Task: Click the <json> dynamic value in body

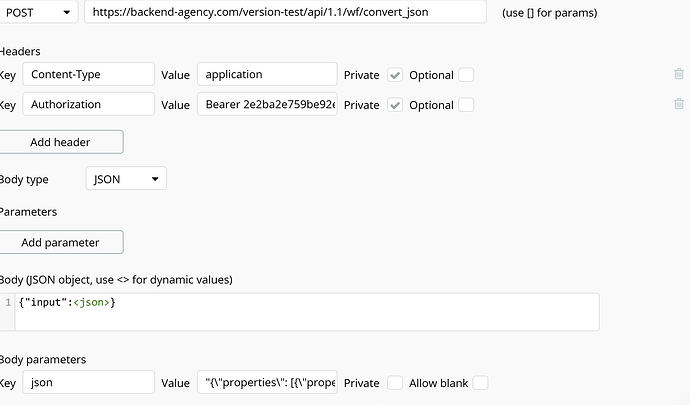Action: 91,302
